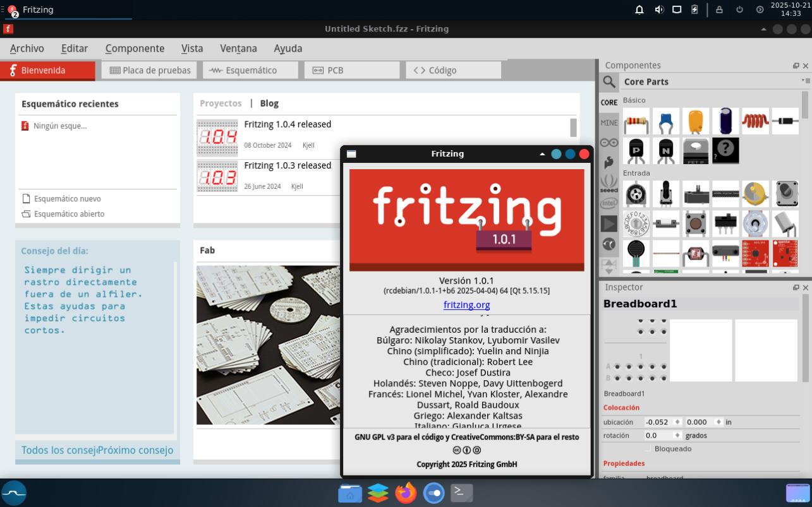Screen dimensions: 812x507
Task: Open the Core Parts bin options dropdown
Action: (x=805, y=81)
